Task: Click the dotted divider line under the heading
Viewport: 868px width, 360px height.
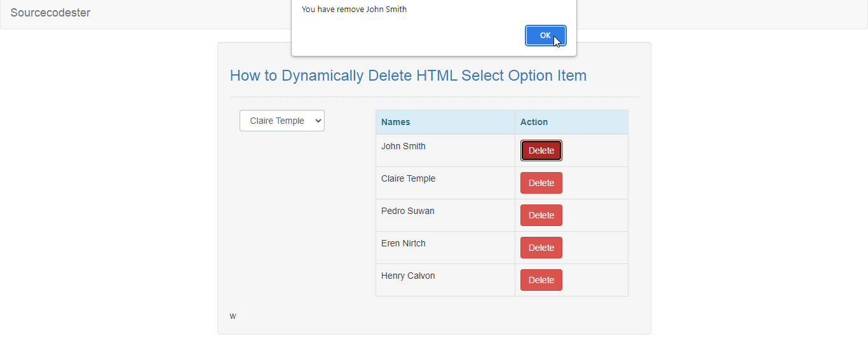Action: tap(434, 97)
